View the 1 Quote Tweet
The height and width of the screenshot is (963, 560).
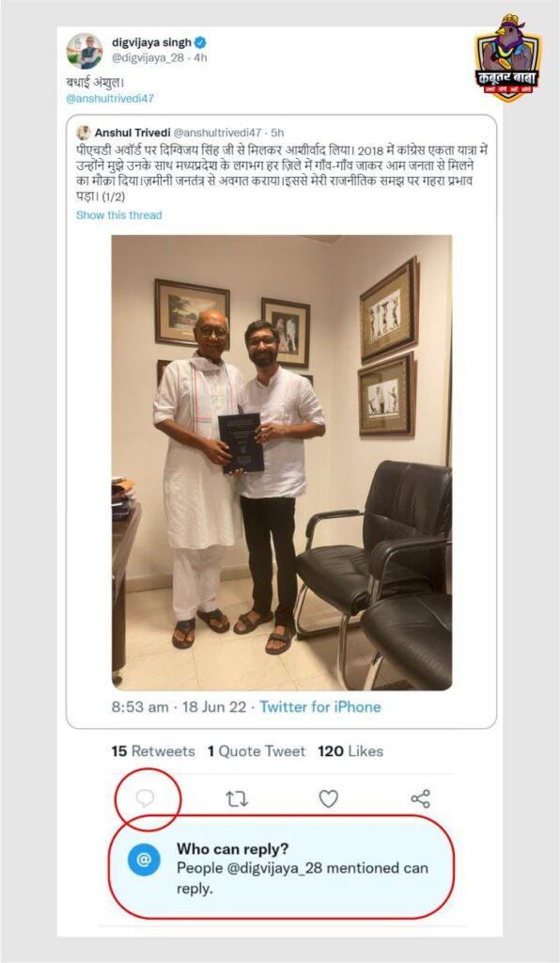click(256, 751)
